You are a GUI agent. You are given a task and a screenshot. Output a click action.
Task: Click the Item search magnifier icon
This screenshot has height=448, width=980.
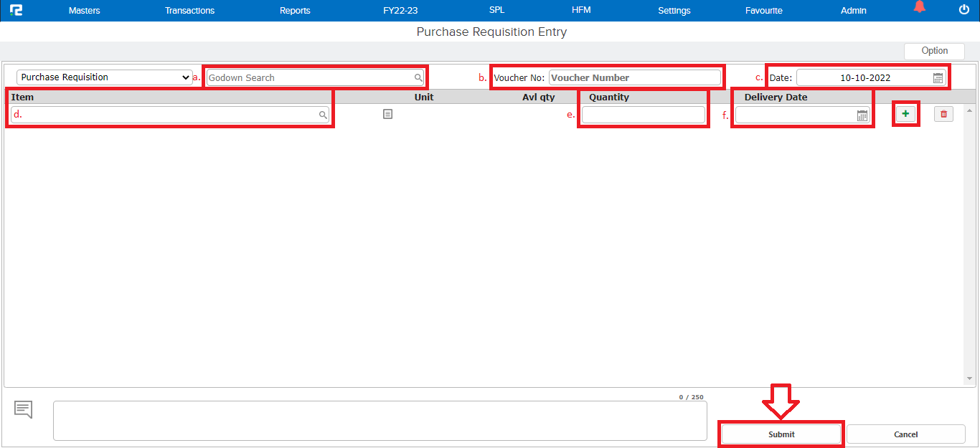pos(323,115)
